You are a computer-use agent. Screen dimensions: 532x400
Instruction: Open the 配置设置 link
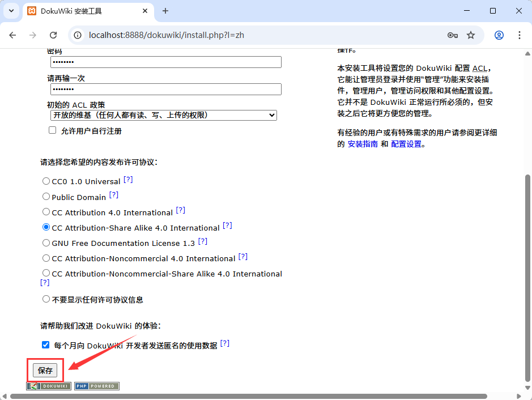coord(406,144)
